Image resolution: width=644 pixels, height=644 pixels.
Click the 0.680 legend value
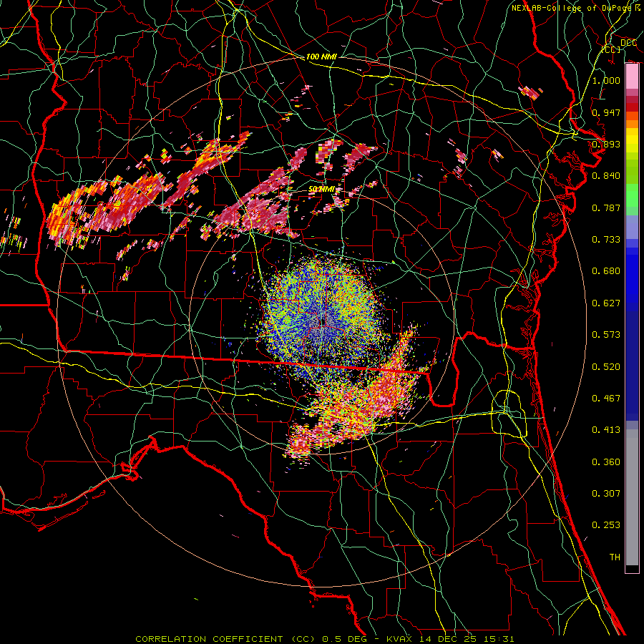pyautogui.click(x=606, y=271)
